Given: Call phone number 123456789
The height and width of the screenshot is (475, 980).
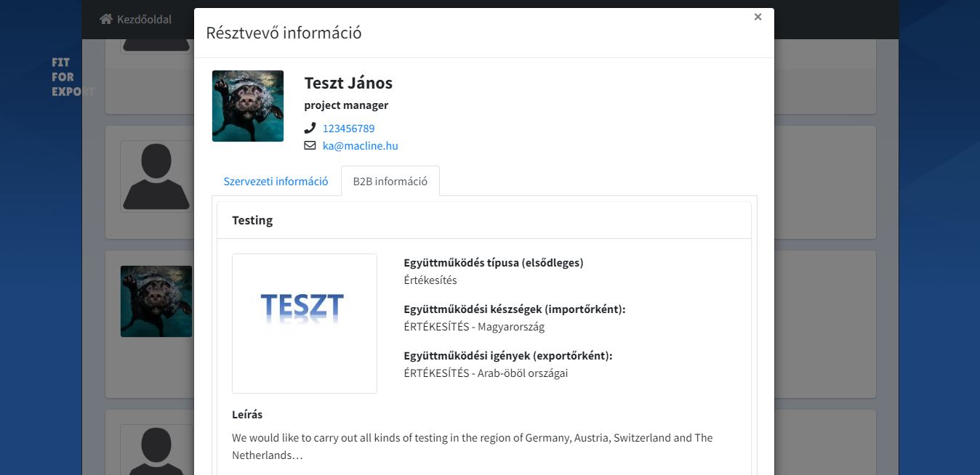Looking at the screenshot, I should pos(348,129).
